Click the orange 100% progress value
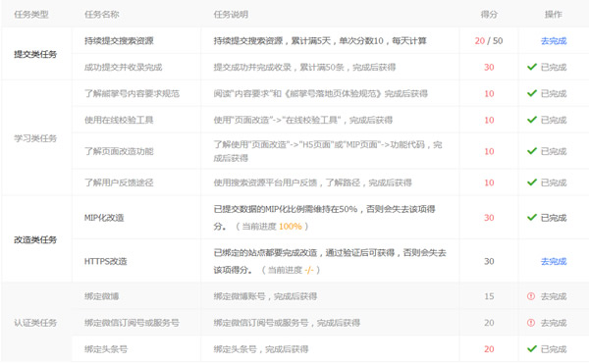This screenshot has width=589, height=364. pos(290,227)
